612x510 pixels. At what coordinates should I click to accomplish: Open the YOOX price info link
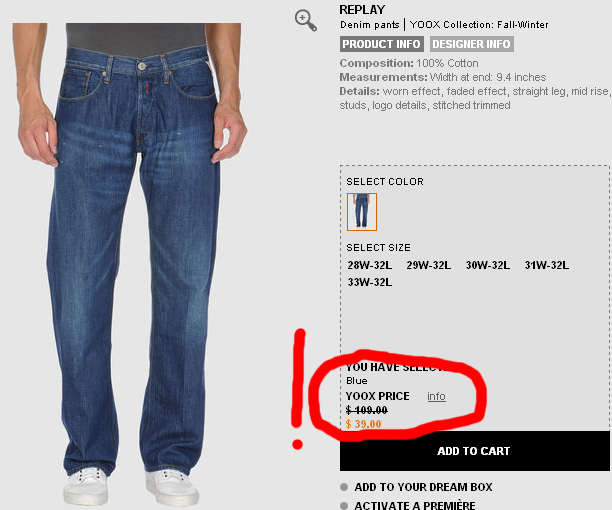436,396
